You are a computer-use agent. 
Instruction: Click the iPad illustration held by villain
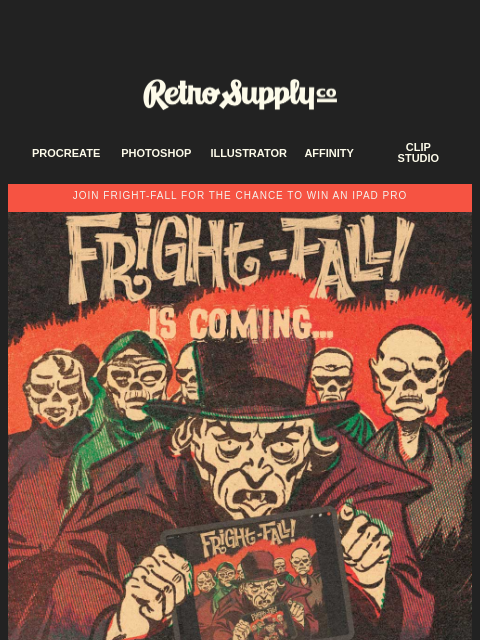(258, 576)
